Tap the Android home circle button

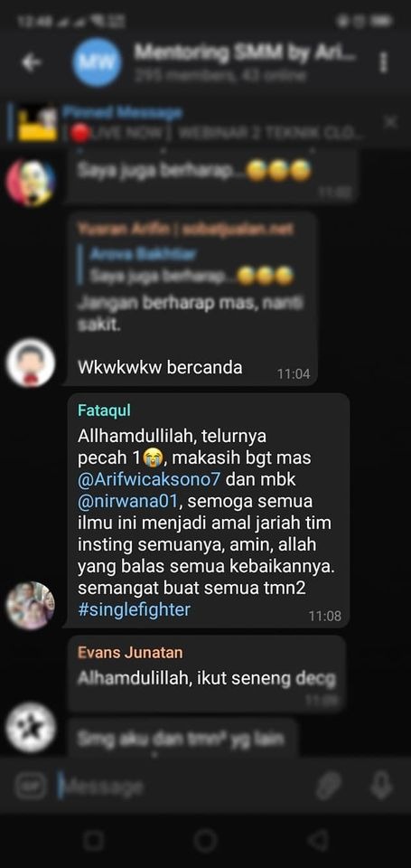205,841
